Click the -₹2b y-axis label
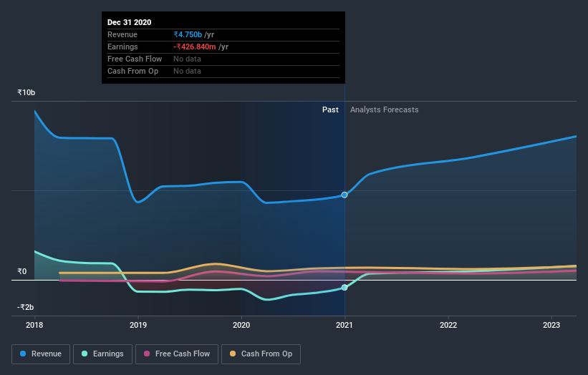Screen dimensions: 588x375 [x=26, y=307]
